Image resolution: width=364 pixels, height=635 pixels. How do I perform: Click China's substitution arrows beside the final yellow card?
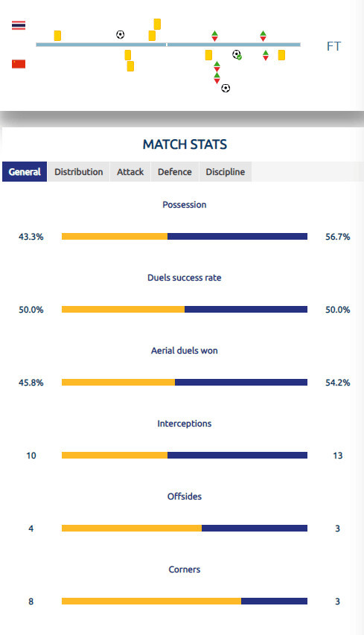click(x=266, y=55)
